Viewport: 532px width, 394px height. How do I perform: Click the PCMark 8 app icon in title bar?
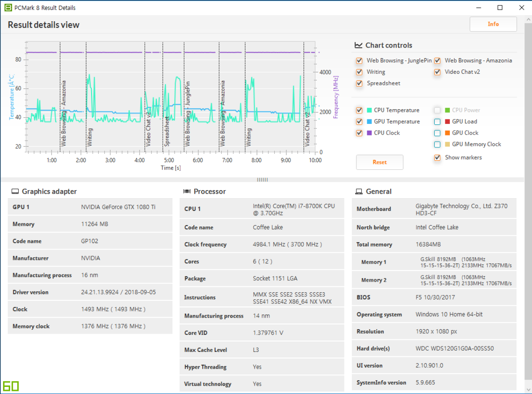click(8, 8)
